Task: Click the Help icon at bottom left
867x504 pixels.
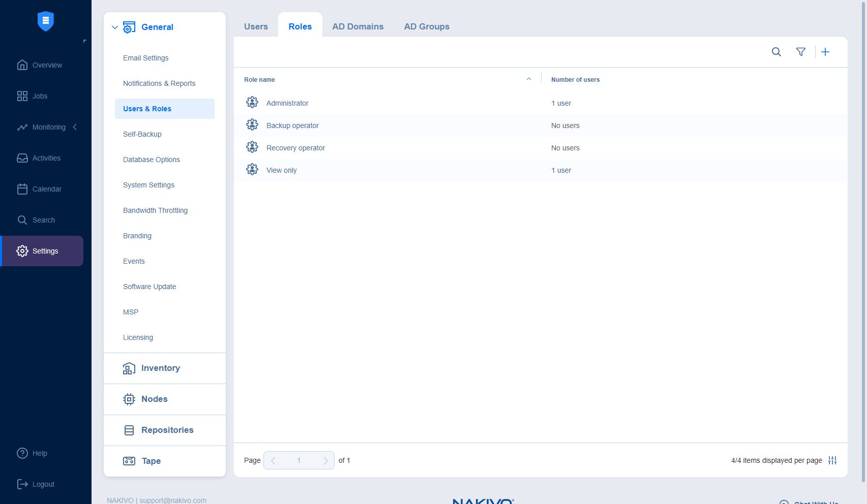Action: click(x=22, y=453)
